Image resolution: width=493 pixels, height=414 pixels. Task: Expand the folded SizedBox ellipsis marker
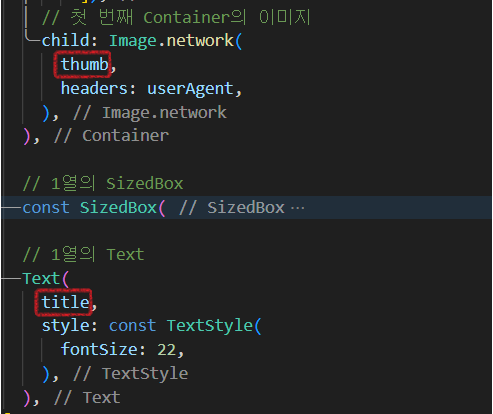click(x=297, y=208)
